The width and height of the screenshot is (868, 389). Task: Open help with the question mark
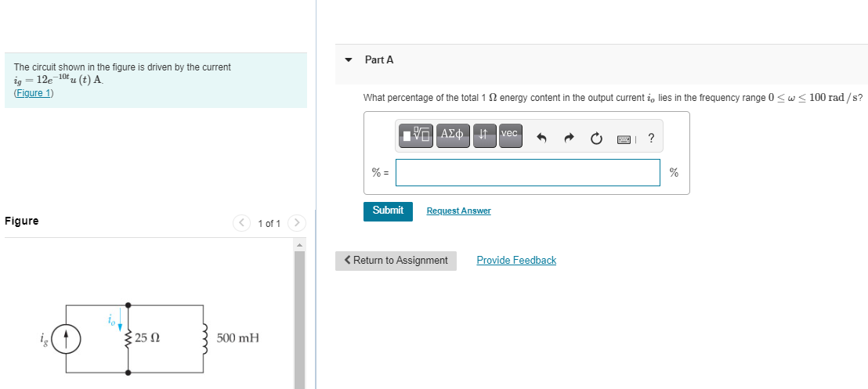click(651, 139)
